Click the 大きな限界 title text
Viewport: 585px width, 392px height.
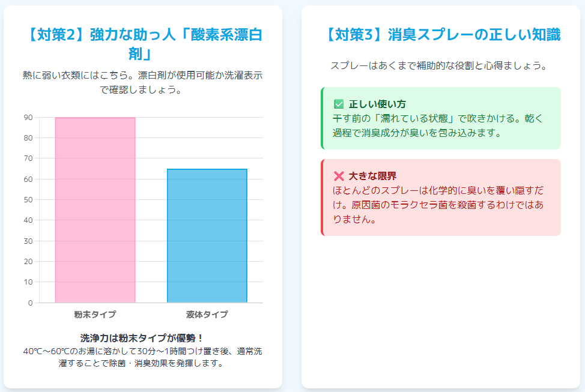372,176
